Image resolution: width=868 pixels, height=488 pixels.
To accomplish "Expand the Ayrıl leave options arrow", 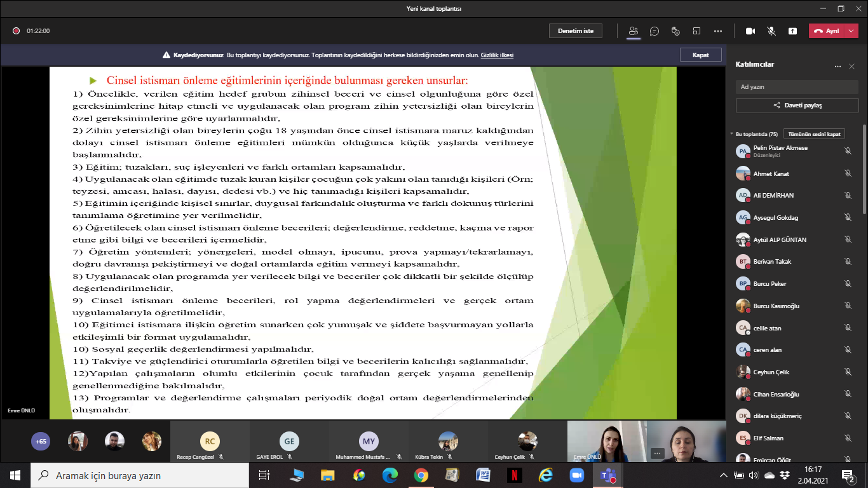I will pos(851,30).
